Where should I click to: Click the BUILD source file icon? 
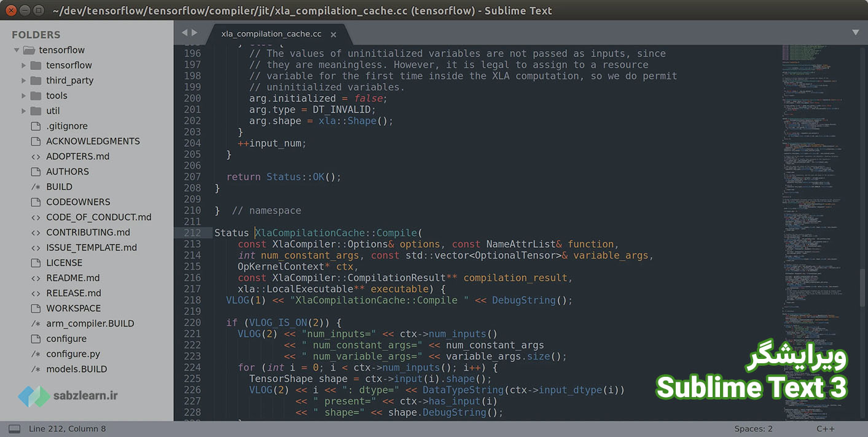click(36, 187)
